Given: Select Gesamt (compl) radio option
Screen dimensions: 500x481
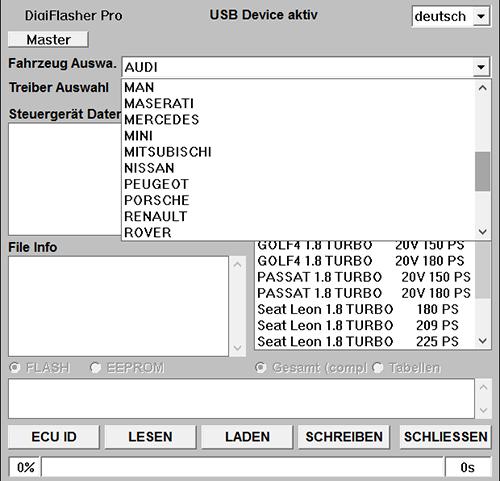Looking at the screenshot, I should coord(260,367).
